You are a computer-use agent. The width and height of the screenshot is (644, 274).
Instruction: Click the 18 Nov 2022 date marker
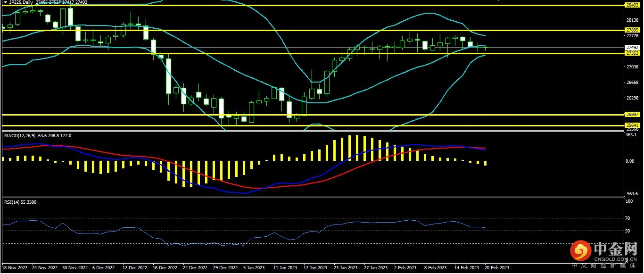[x=15, y=268]
